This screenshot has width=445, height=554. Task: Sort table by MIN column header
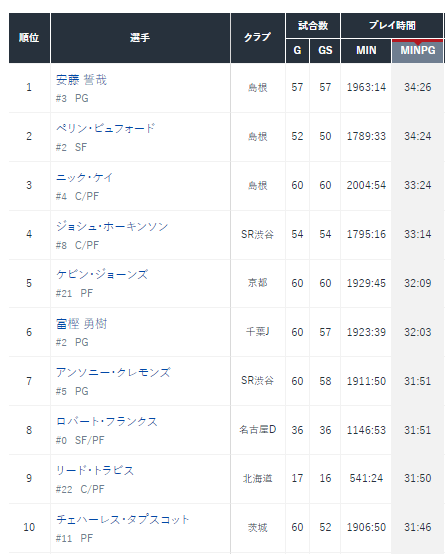366,51
